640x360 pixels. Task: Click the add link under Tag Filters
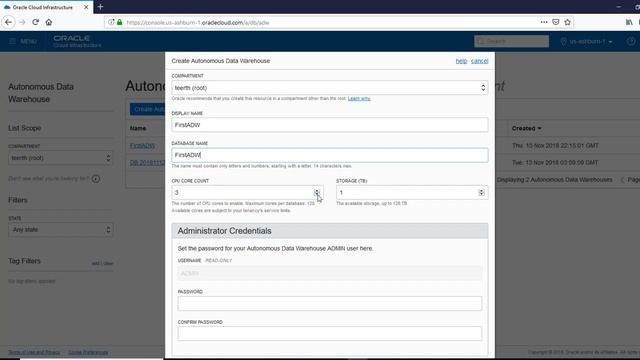(96, 264)
